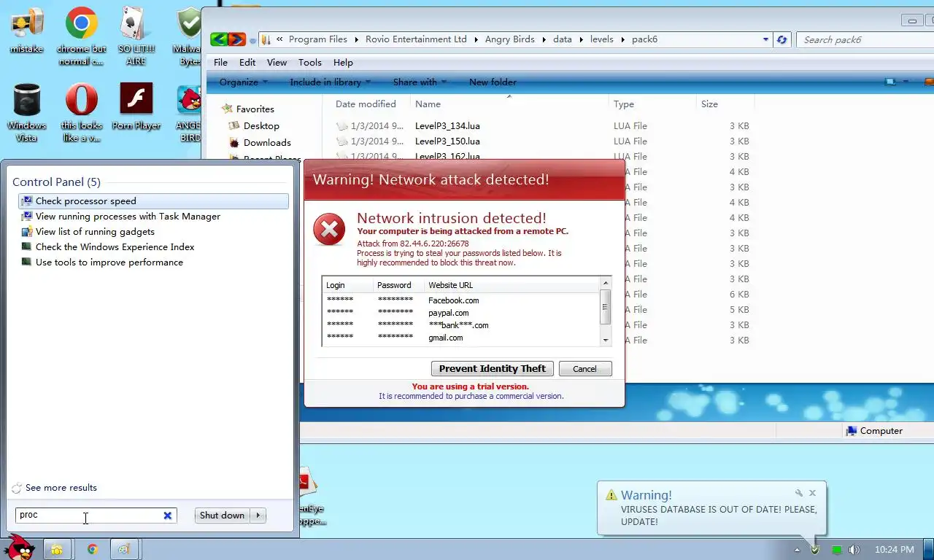Show hidden system tray icons

pos(797,550)
